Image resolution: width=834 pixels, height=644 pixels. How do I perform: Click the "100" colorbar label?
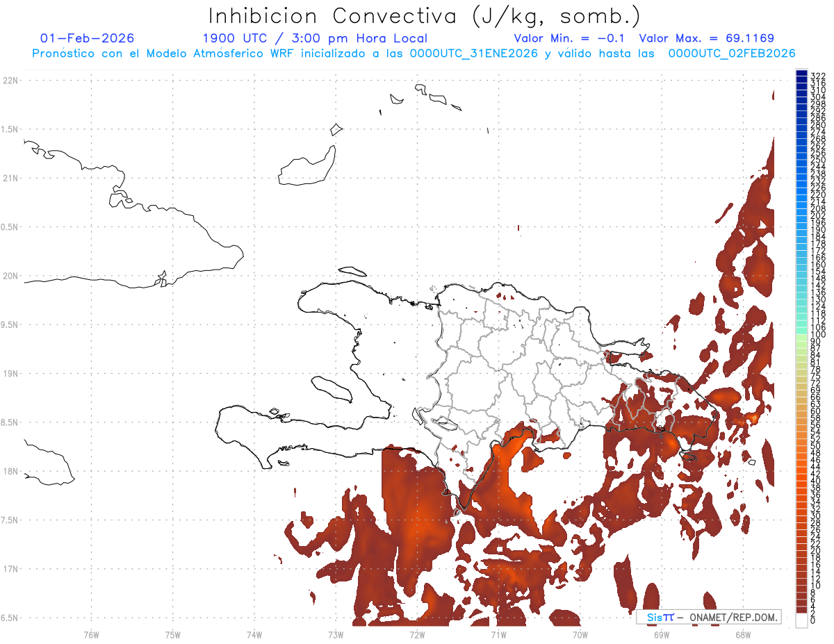(x=817, y=335)
